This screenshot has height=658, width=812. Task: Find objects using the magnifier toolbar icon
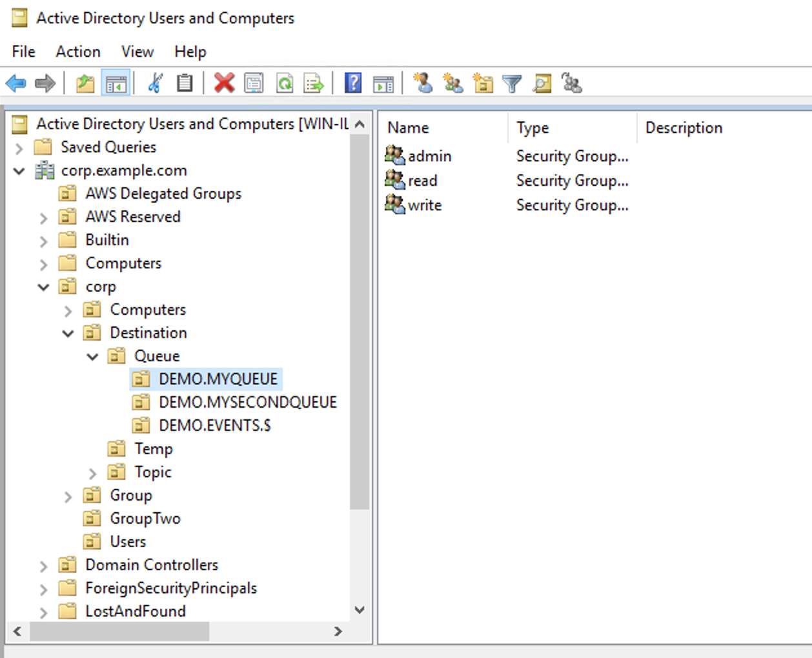[x=541, y=83]
